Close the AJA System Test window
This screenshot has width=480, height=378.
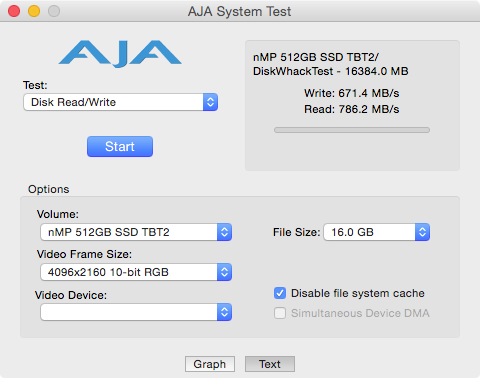coord(14,11)
